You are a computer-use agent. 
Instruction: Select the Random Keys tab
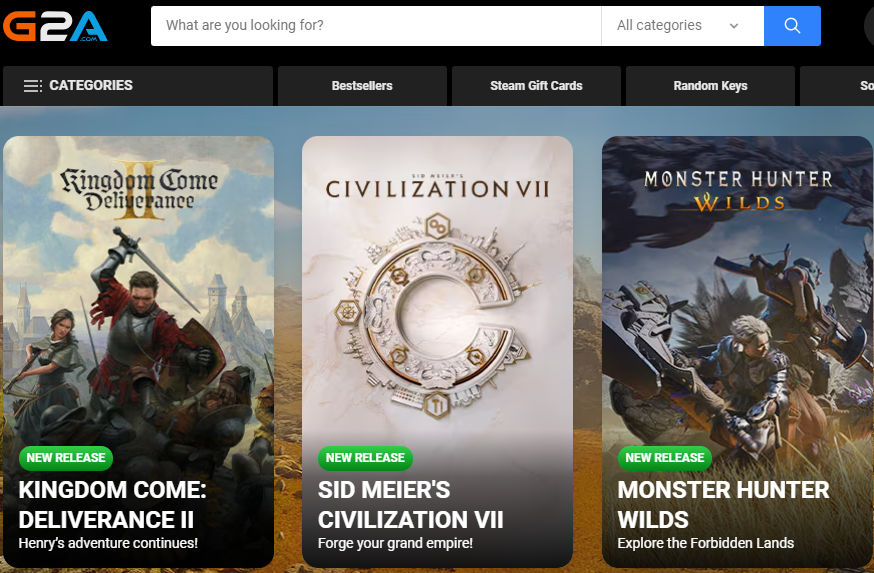(x=710, y=86)
